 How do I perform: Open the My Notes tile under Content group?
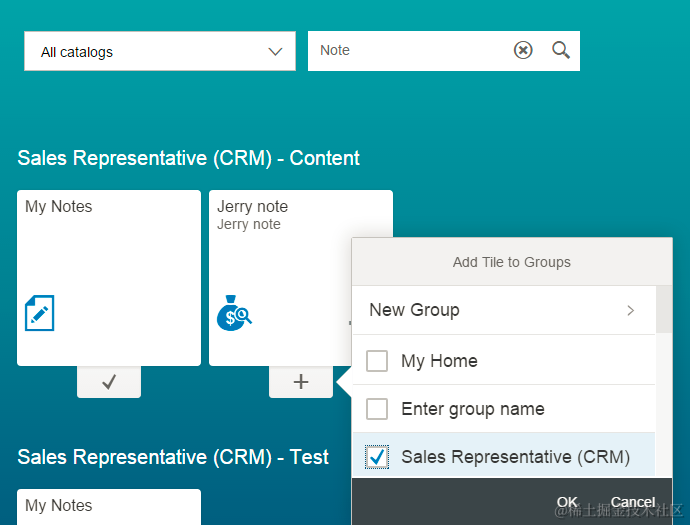tap(109, 278)
